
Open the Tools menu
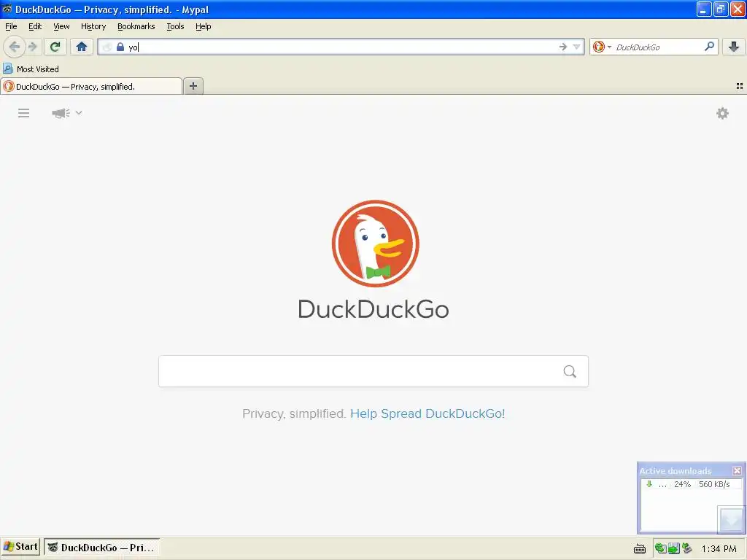(x=175, y=26)
